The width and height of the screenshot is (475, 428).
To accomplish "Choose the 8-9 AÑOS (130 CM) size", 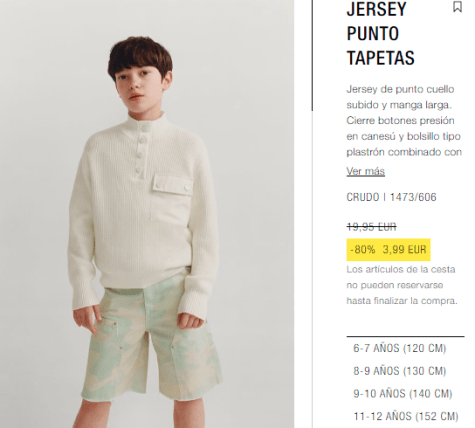I will click(x=400, y=371).
